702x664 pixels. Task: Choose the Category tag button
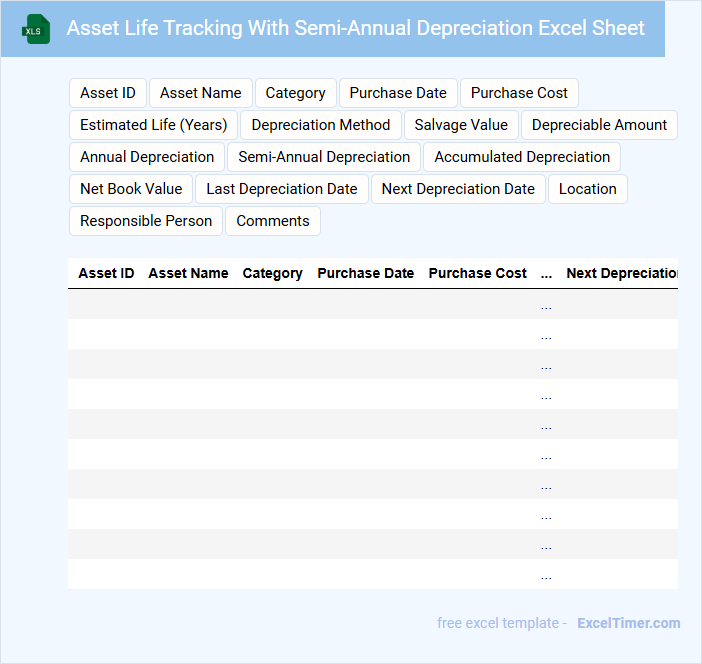pyautogui.click(x=295, y=93)
